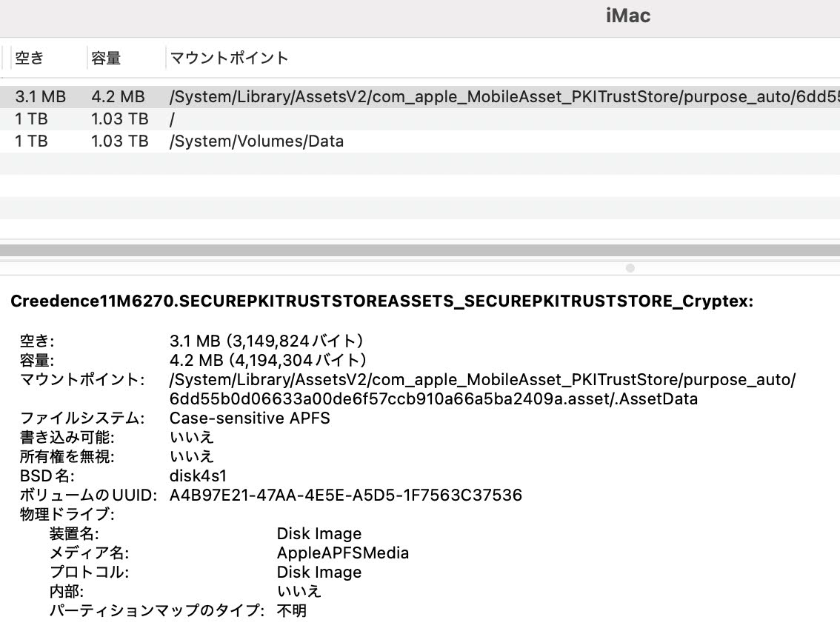Screen dimensions: 840x634
Task: Click the disk4s1 BSD name value
Action: (198, 475)
